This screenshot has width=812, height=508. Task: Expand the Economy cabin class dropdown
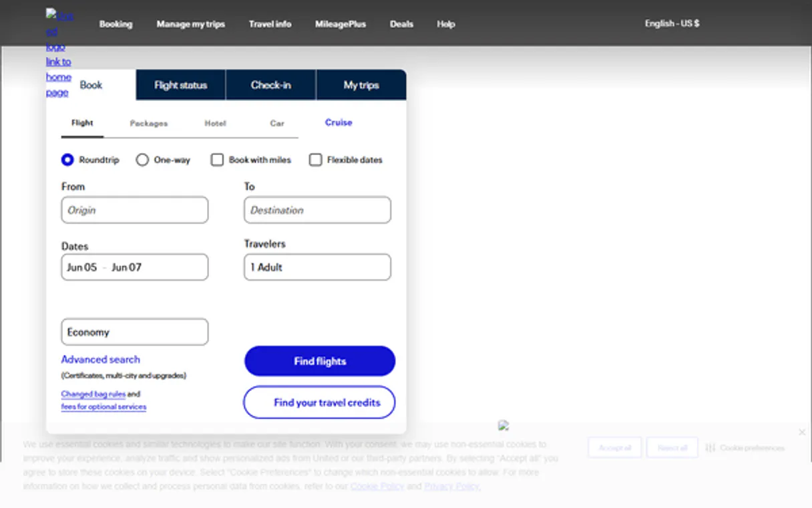pos(134,332)
